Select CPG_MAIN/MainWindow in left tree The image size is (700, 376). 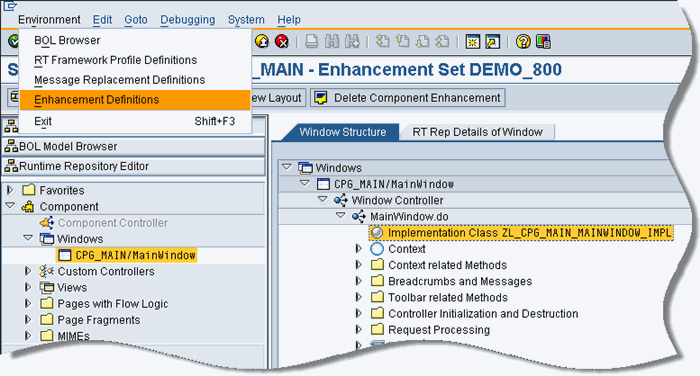126,255
